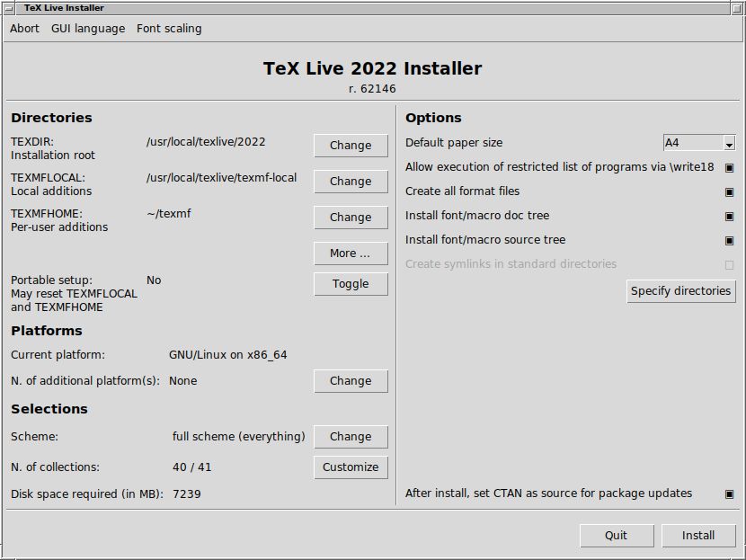Click the 7239 disk space value
Screen dimensions: 746x560
(x=187, y=493)
